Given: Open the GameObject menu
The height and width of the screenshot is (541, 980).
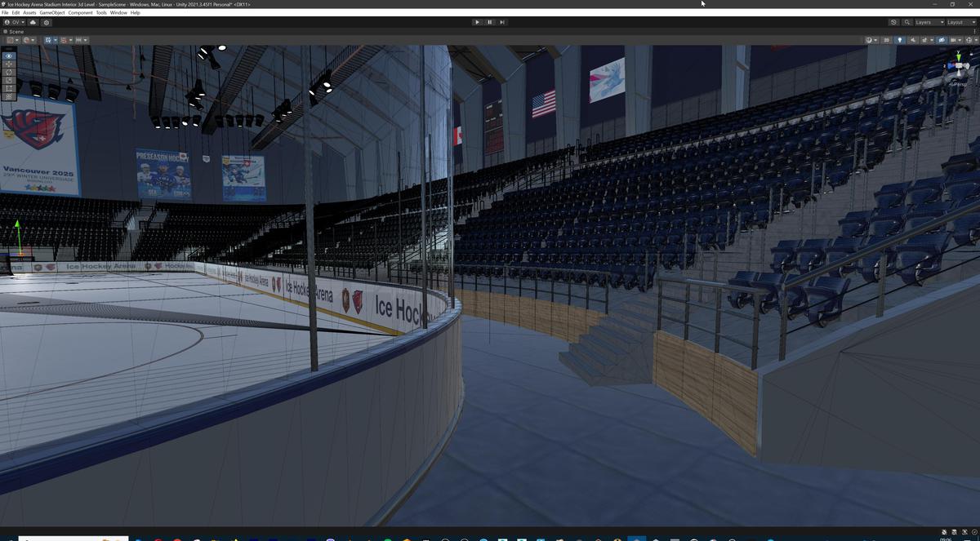Looking at the screenshot, I should click(x=51, y=12).
